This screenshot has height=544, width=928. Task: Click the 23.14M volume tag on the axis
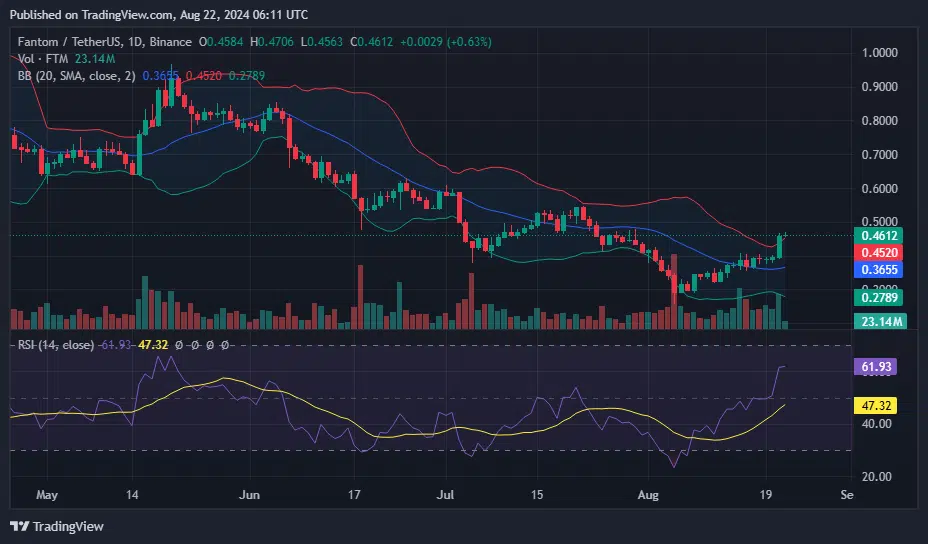tap(882, 321)
